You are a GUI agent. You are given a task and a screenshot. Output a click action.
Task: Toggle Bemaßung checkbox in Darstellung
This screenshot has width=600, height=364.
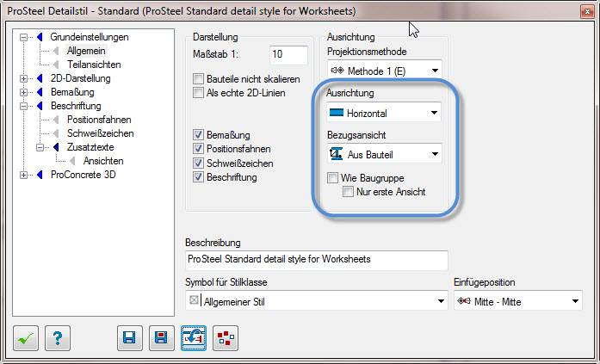[x=198, y=135]
